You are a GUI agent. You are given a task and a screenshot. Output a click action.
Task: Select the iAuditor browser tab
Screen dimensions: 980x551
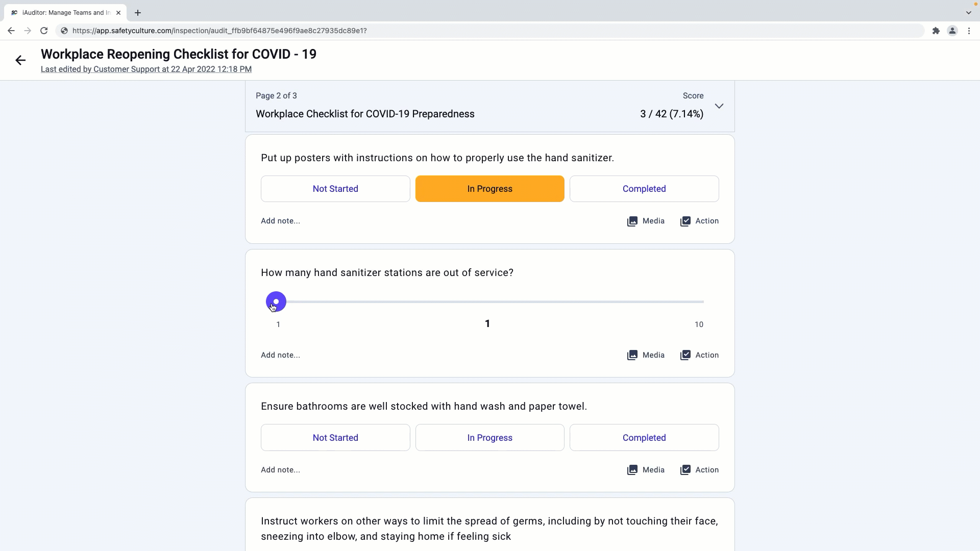click(x=65, y=13)
